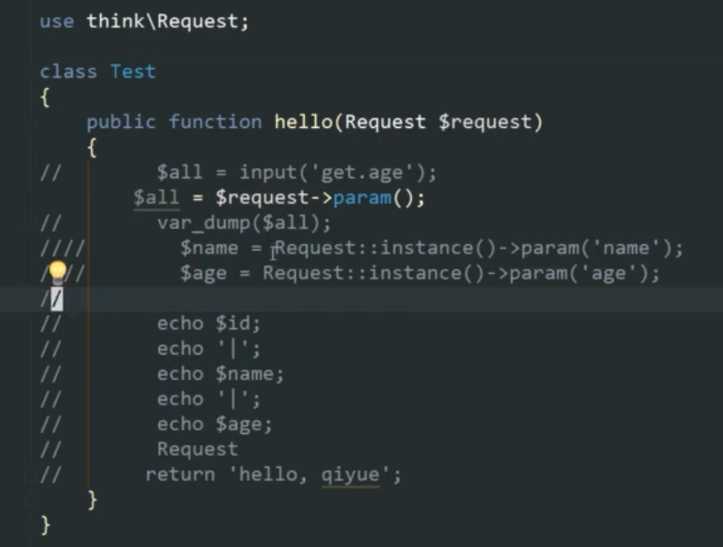Click the commented 'echo $id;' statement
Screen dimensions: 723x547
point(209,324)
